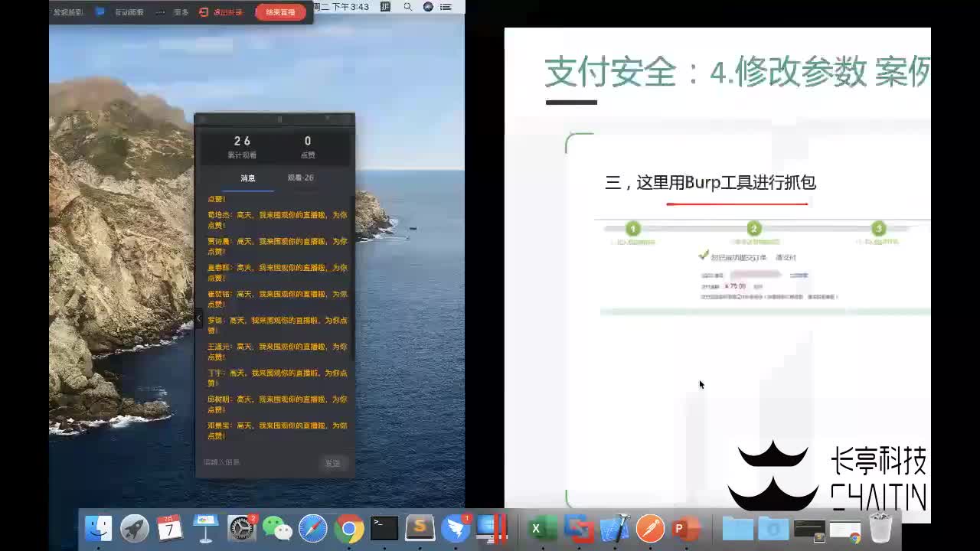Open DingTalk blue wing icon in dock
The height and width of the screenshot is (551, 980).
[456, 528]
